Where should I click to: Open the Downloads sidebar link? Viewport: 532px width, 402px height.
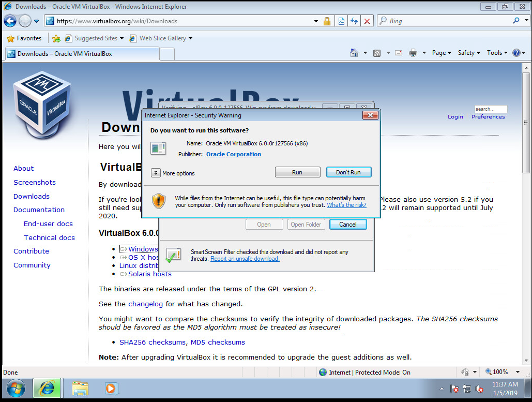click(32, 196)
